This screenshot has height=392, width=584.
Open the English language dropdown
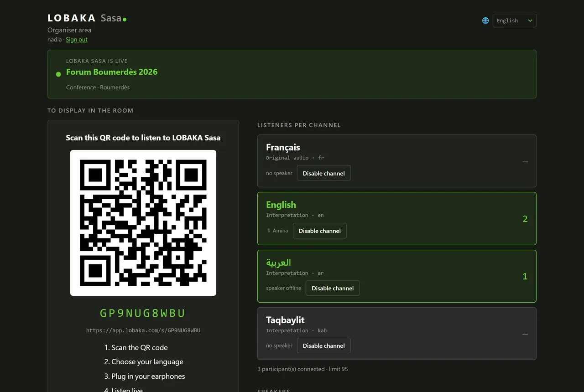[x=514, y=21]
